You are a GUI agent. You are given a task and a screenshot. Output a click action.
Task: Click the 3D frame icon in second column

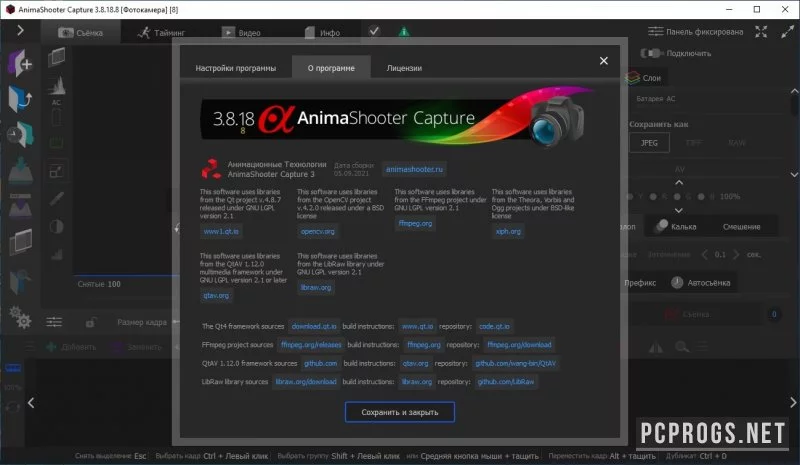pos(57,57)
